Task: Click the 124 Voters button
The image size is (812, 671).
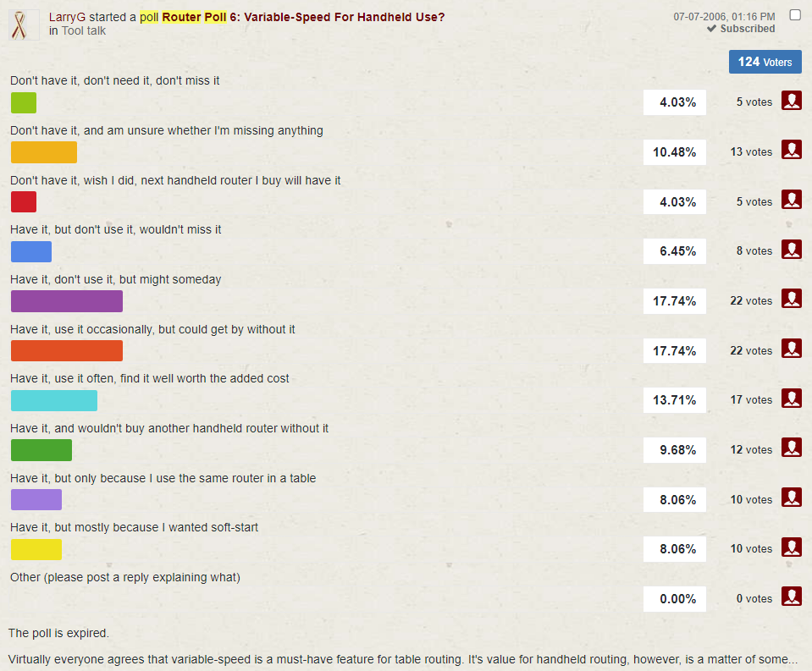Action: coord(765,62)
